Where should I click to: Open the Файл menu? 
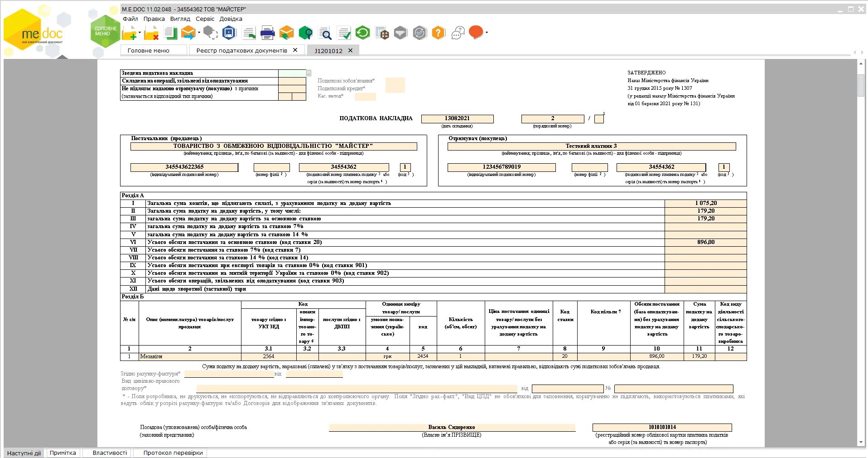coord(130,19)
